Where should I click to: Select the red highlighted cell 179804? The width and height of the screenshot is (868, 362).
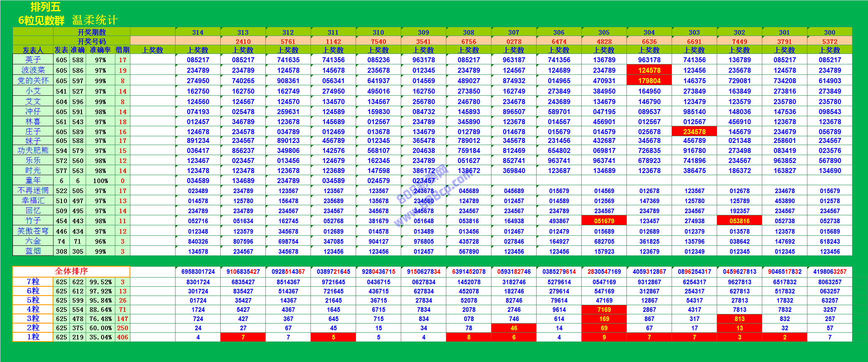point(649,81)
